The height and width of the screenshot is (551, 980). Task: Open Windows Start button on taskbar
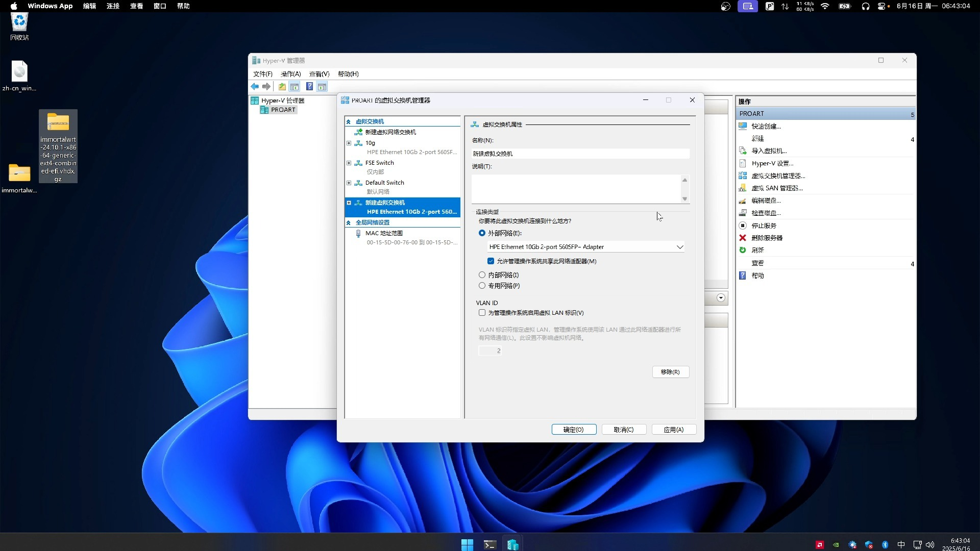coord(467,544)
